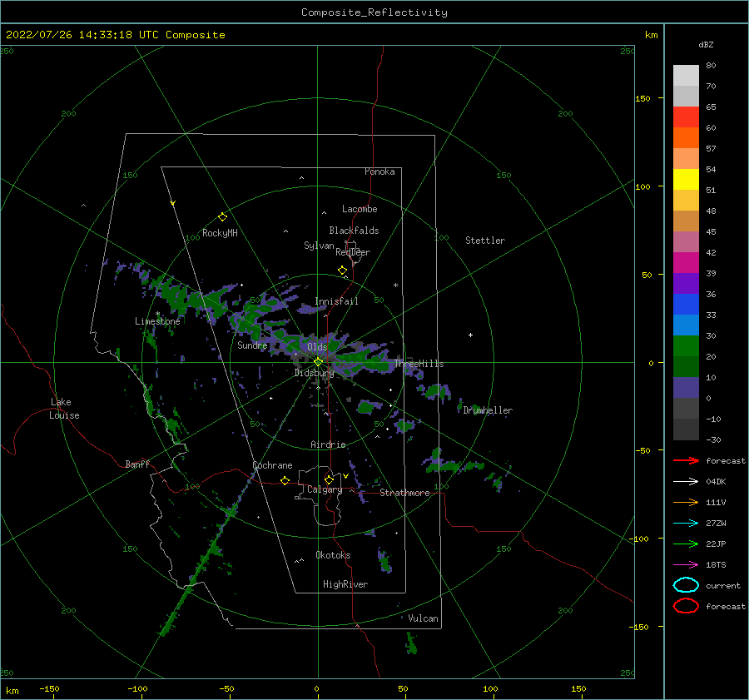Click the Vulcan city label
The width and height of the screenshot is (749, 700).
[x=424, y=618]
